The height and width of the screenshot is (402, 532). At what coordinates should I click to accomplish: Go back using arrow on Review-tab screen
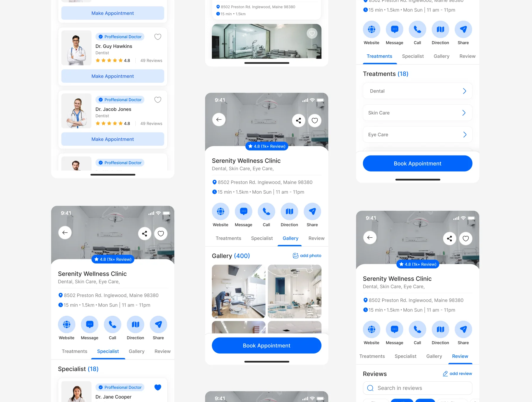tap(370, 237)
